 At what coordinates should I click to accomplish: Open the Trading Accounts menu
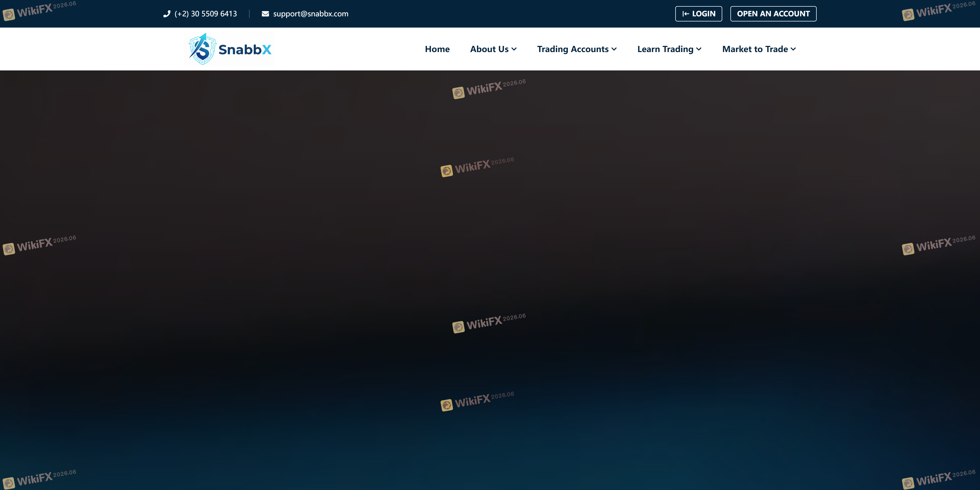click(x=577, y=49)
